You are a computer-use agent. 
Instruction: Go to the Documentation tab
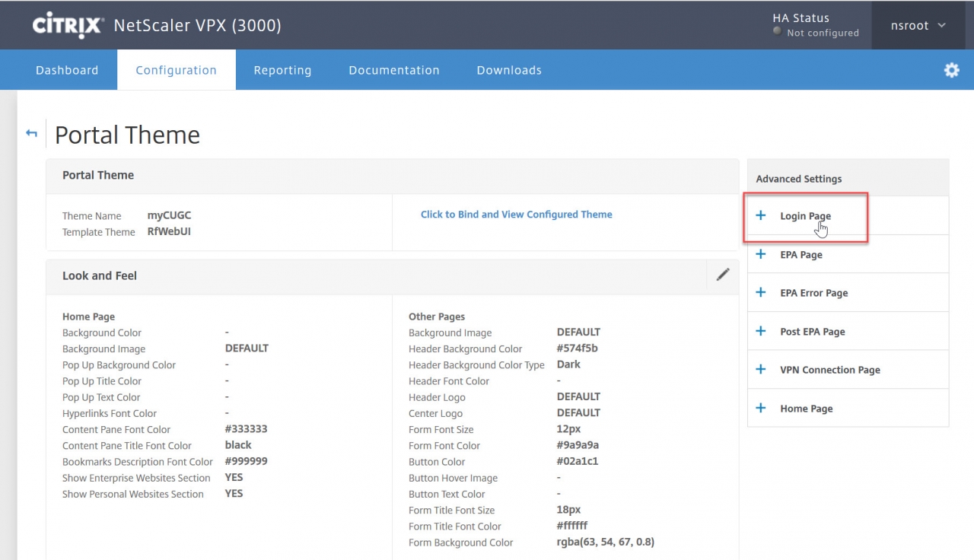point(394,70)
